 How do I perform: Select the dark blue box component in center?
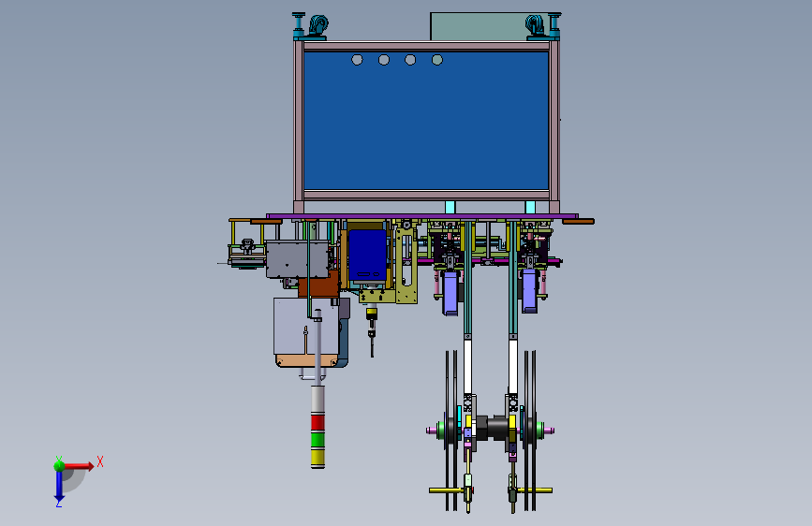(x=367, y=256)
